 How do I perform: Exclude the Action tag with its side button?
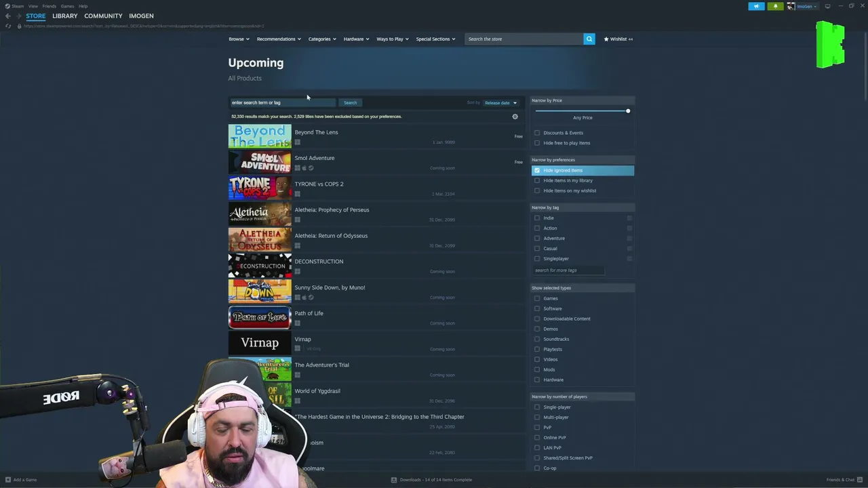pos(629,228)
